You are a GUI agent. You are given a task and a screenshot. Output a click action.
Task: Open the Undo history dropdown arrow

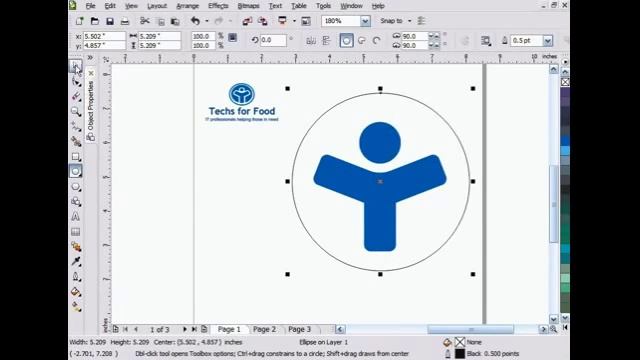(207, 21)
